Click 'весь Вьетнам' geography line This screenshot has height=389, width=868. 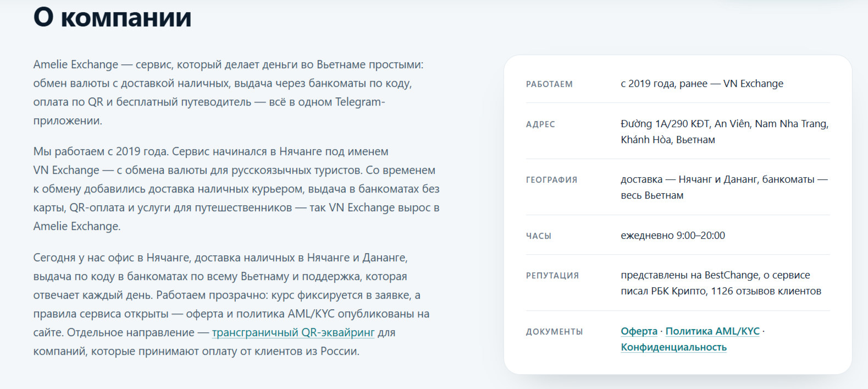pos(652,195)
